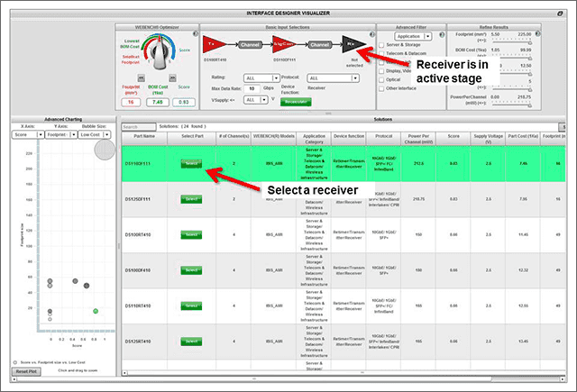Click the first Channel block after Tx
The width and height of the screenshot is (577, 392).
[x=247, y=43]
